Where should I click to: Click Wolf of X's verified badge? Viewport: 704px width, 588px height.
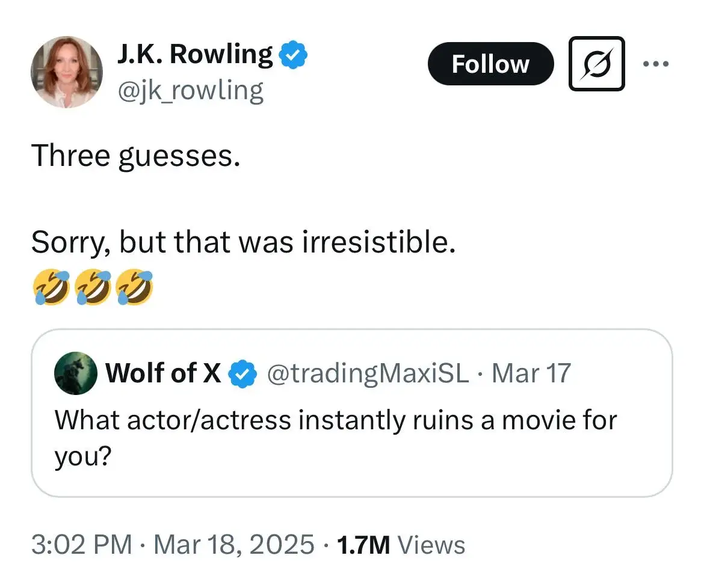coord(243,373)
